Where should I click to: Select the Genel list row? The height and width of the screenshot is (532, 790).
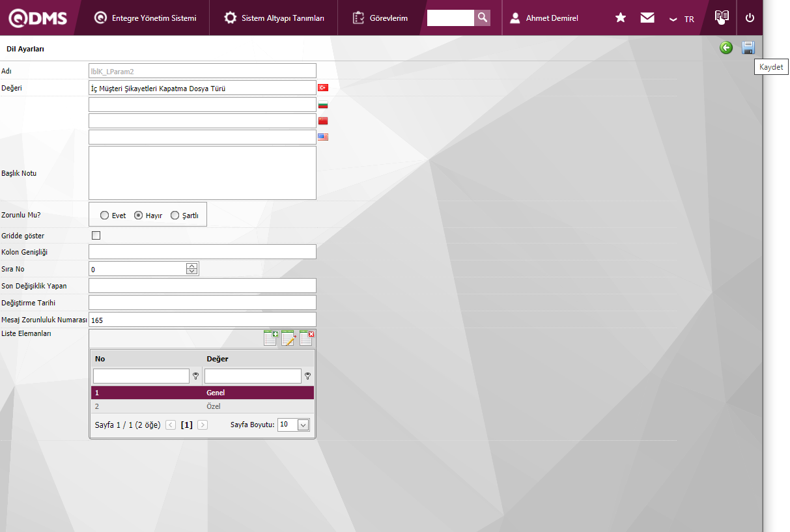[x=203, y=393]
